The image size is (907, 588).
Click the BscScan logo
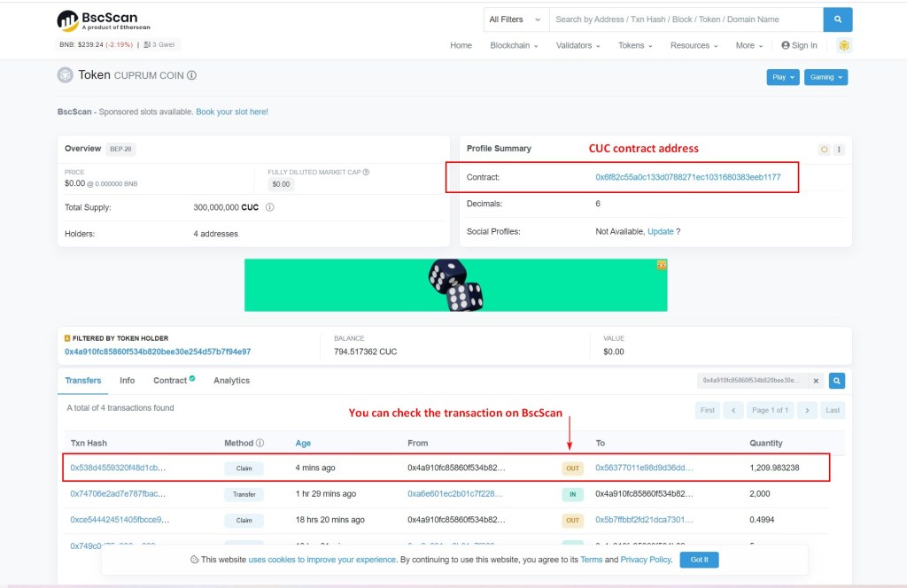point(104,21)
